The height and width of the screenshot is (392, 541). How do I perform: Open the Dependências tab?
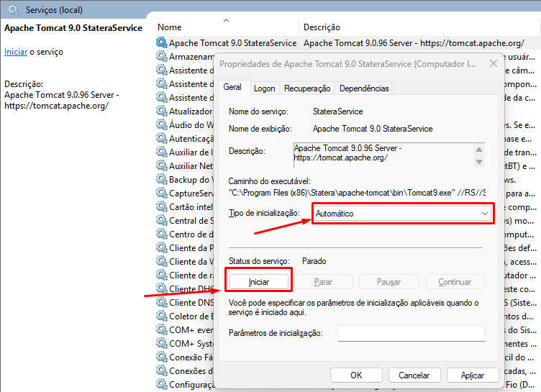[x=364, y=88]
